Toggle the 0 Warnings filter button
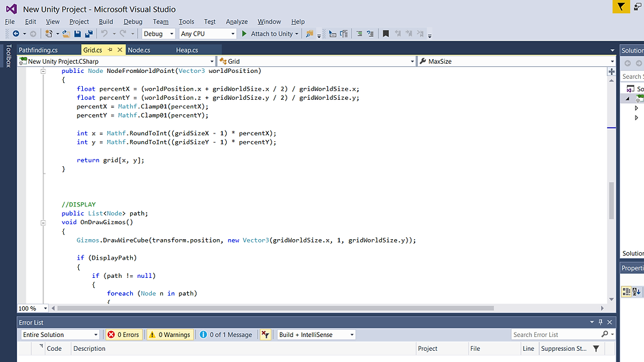644x362 pixels. click(x=170, y=334)
